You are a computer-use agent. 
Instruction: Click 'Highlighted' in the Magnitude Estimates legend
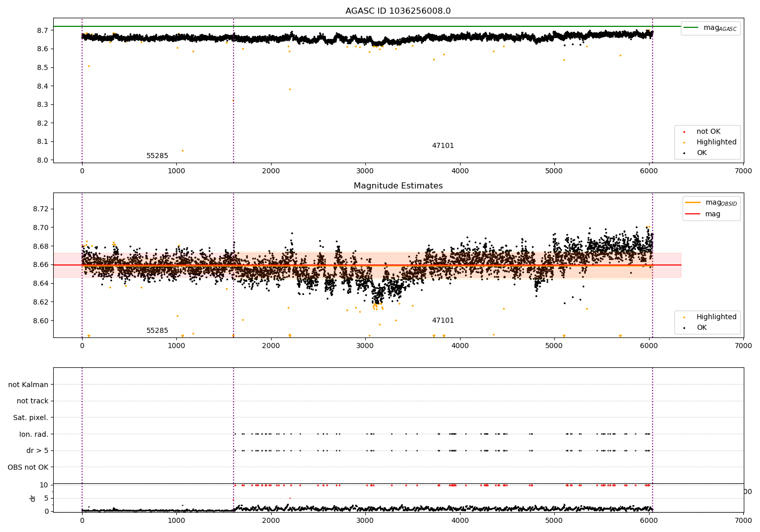[716, 317]
